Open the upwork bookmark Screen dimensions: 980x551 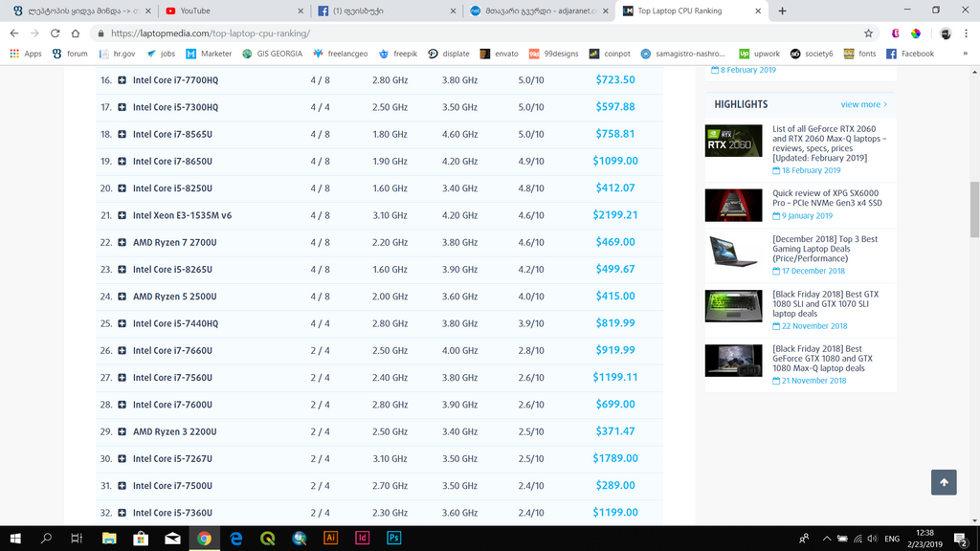(x=759, y=54)
